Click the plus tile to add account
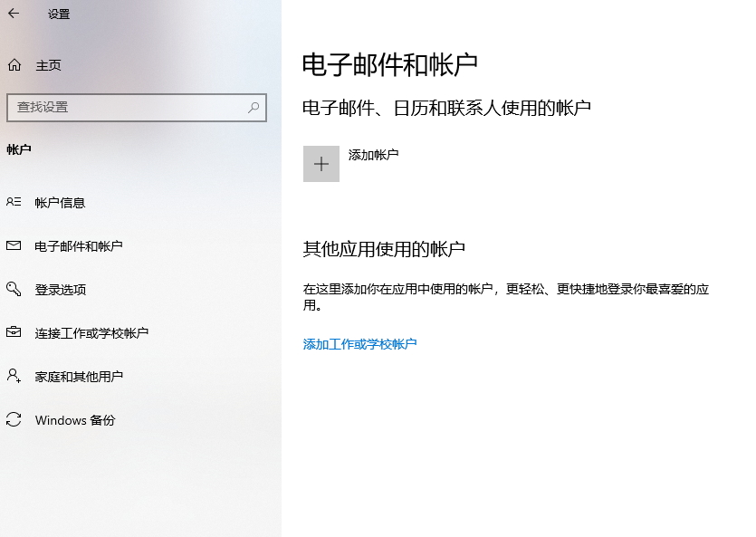This screenshot has width=756, height=537. [x=321, y=164]
